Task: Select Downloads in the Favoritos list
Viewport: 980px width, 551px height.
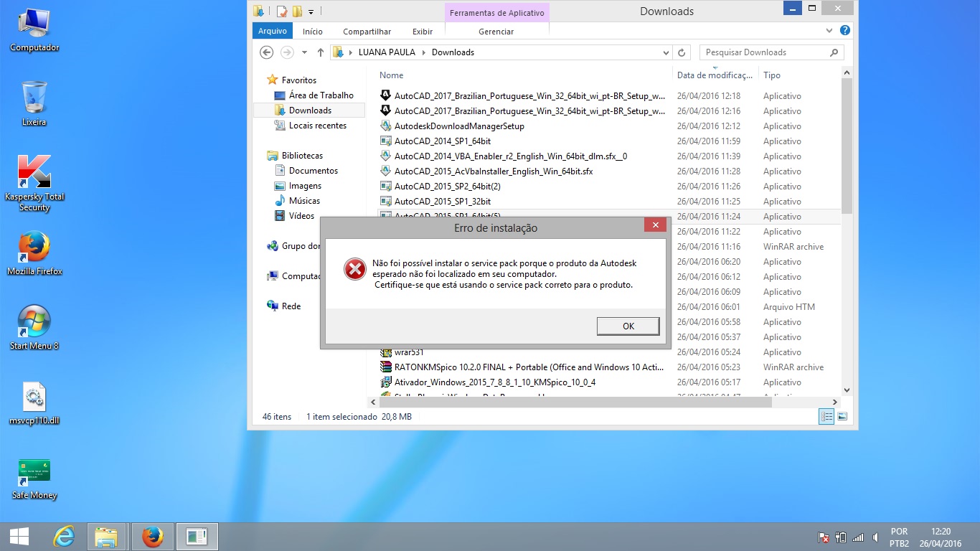Action: [309, 110]
